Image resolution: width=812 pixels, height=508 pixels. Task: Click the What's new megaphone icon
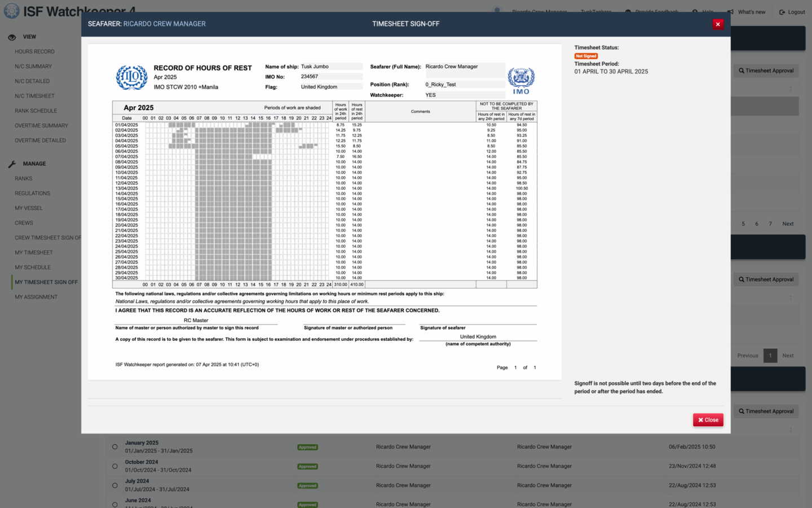pos(731,12)
